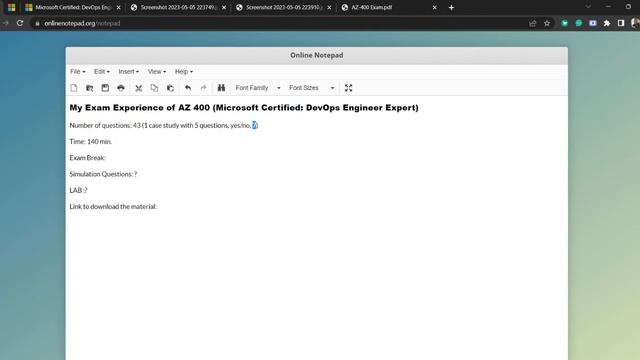Open a new browser tab
The width and height of the screenshot is (640, 360).
(x=451, y=7)
